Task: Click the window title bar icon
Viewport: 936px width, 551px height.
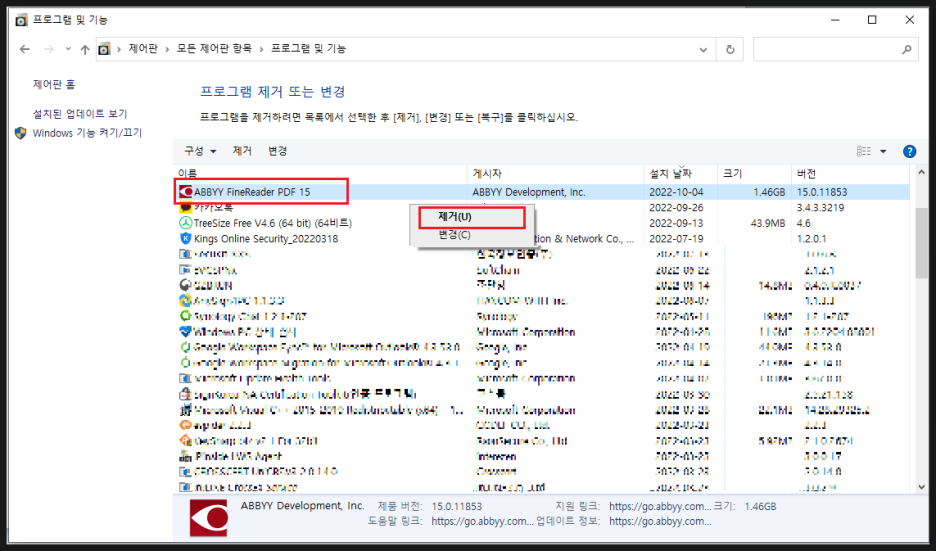Action: (21, 20)
